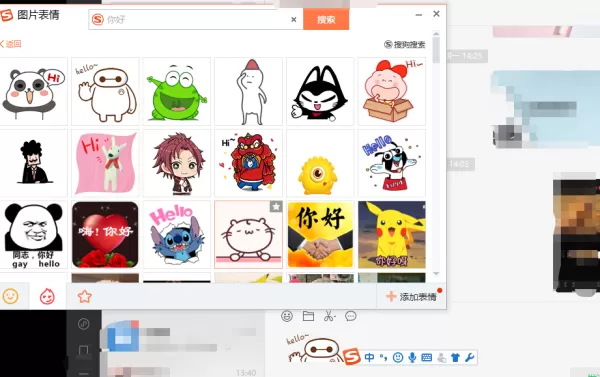Click the scrollbar up arrow in sticker panel
This screenshot has height=377, width=600.
tap(436, 34)
